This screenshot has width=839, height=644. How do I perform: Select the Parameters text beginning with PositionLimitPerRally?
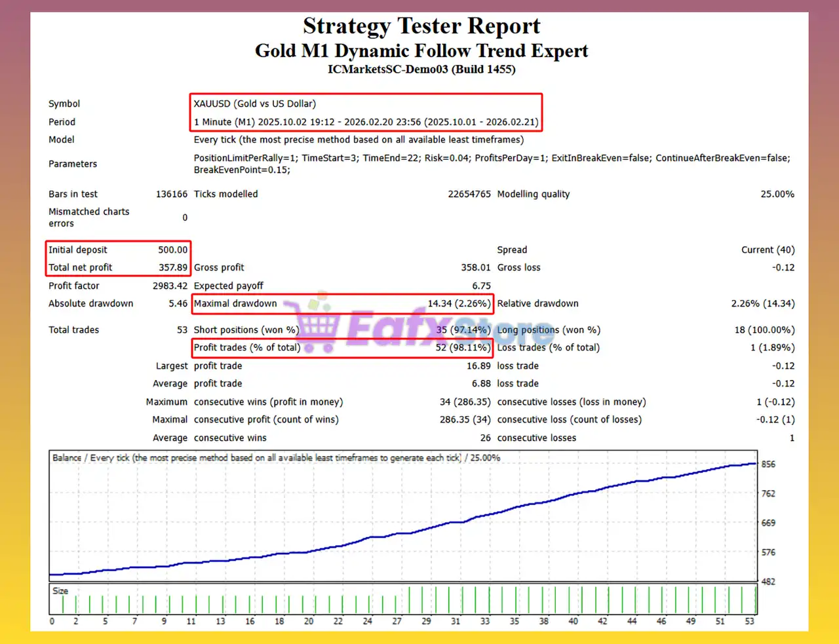click(492, 164)
